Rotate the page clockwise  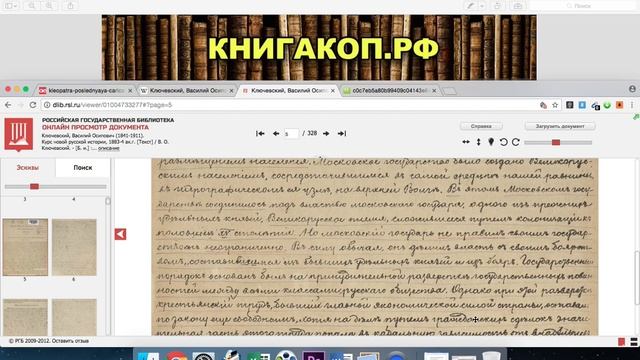point(516,142)
